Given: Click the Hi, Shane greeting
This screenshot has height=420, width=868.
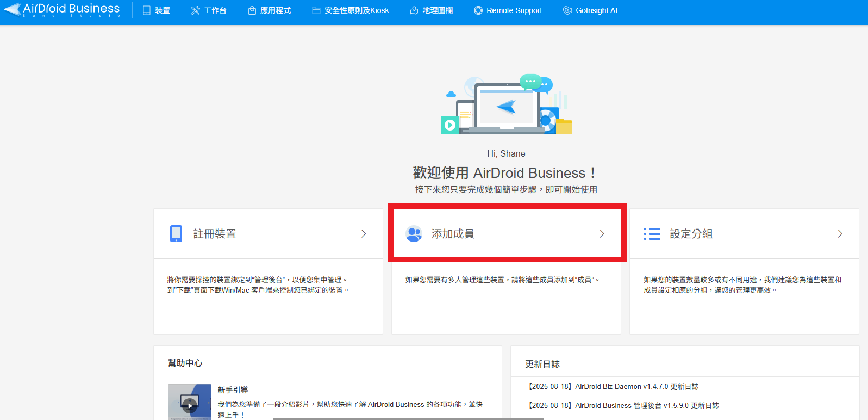Looking at the screenshot, I should [x=506, y=154].
